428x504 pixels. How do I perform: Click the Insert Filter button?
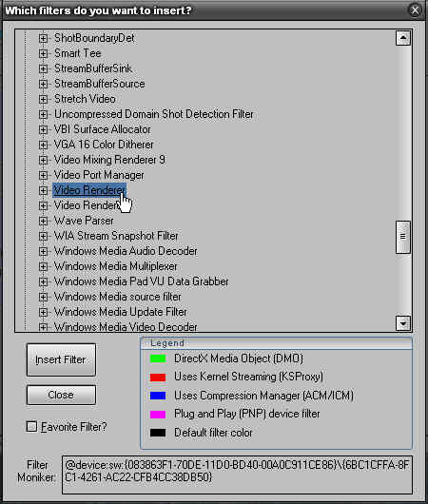coord(61,359)
